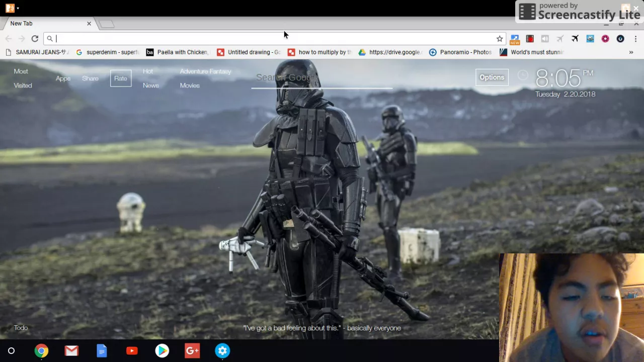
Task: Close the New Tab tab
Action: point(89,24)
